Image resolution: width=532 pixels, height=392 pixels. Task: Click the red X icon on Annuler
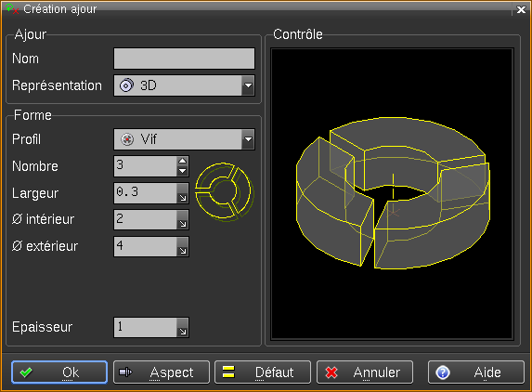pos(331,372)
